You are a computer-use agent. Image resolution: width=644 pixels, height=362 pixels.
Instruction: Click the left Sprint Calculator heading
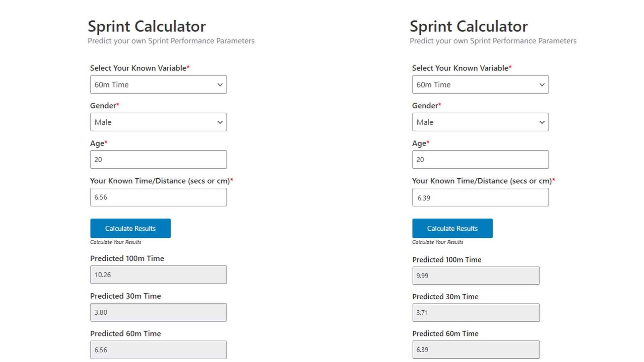click(x=147, y=26)
